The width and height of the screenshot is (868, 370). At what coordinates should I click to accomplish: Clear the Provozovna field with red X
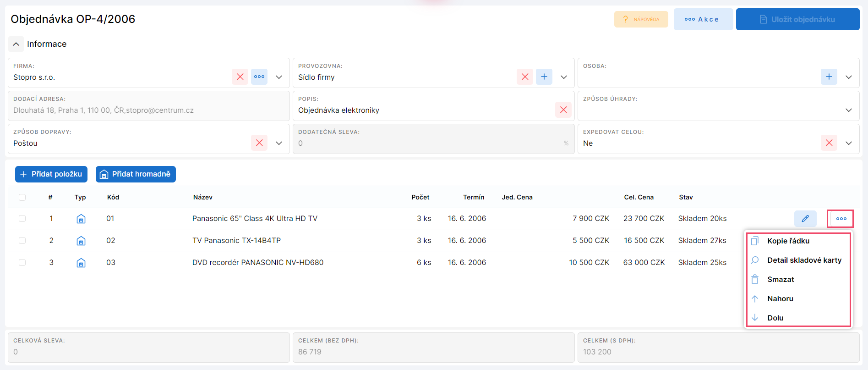point(525,77)
